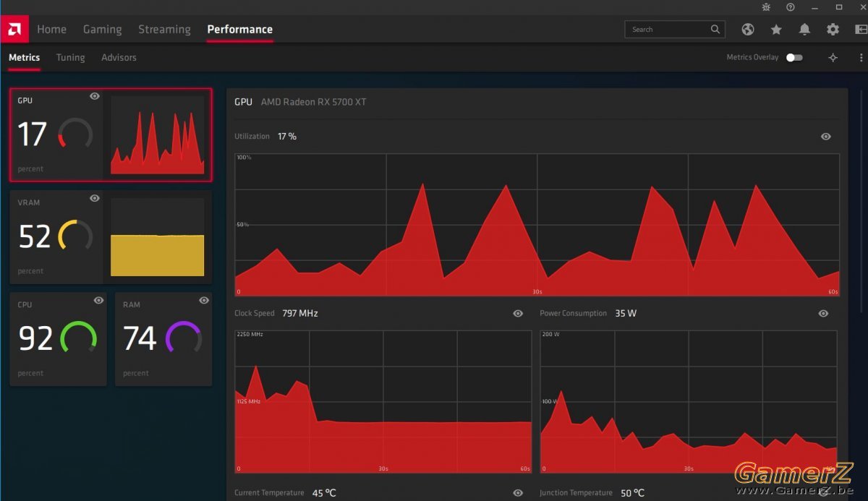Toggle Clock Speed visibility eye

[x=518, y=313]
